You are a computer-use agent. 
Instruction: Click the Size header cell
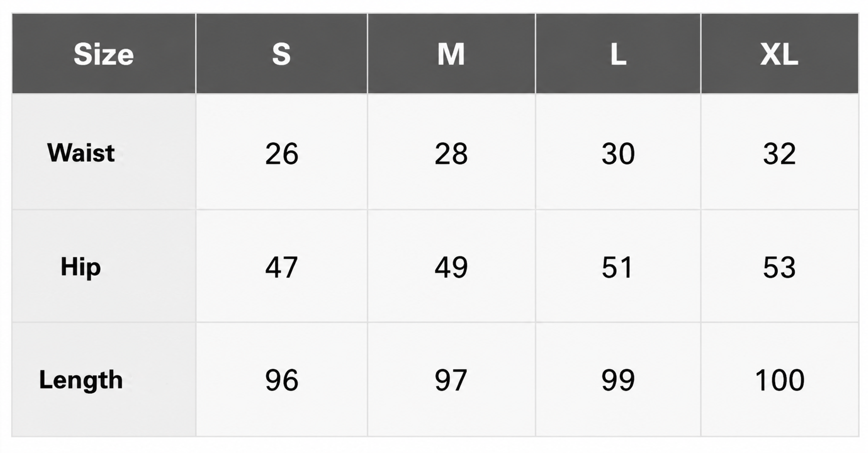pos(103,53)
